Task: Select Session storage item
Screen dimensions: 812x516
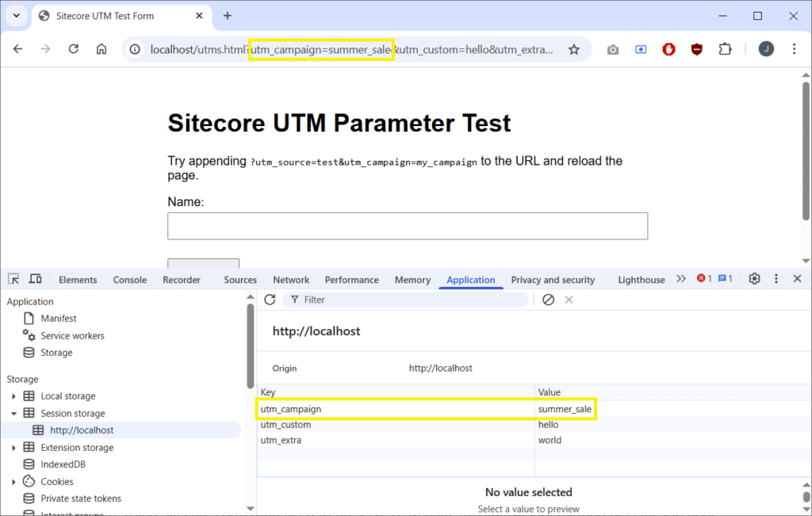Action: [x=72, y=414]
